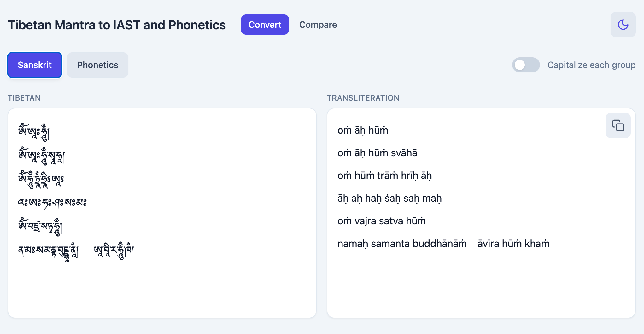This screenshot has height=334, width=644.
Task: Select the line reading oṁ āḥ hūṁ
Action: pos(363,130)
